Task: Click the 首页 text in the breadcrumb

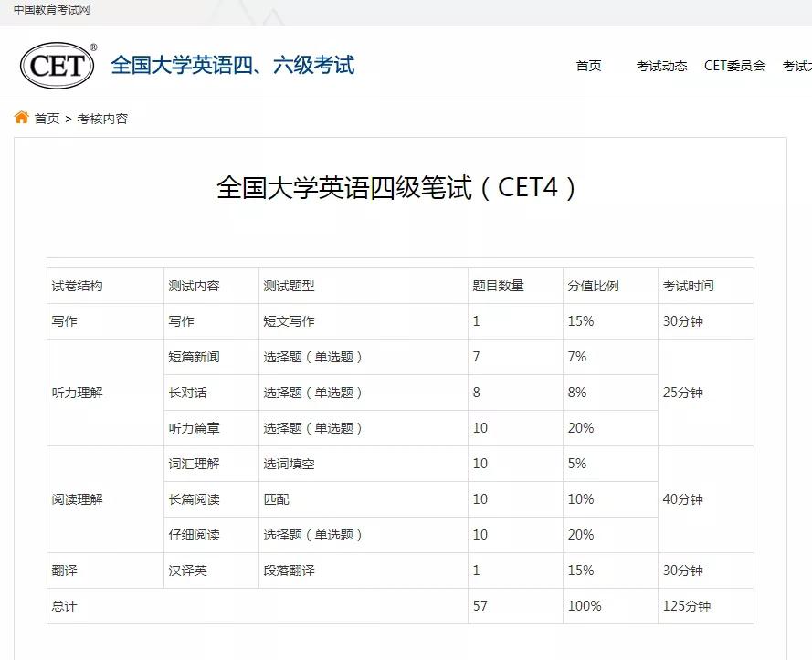Action: point(47,119)
